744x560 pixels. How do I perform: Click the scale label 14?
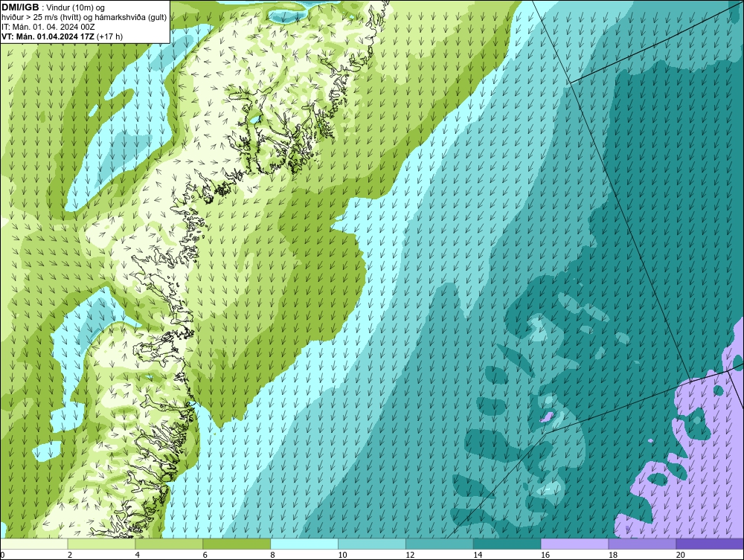pyautogui.click(x=478, y=555)
